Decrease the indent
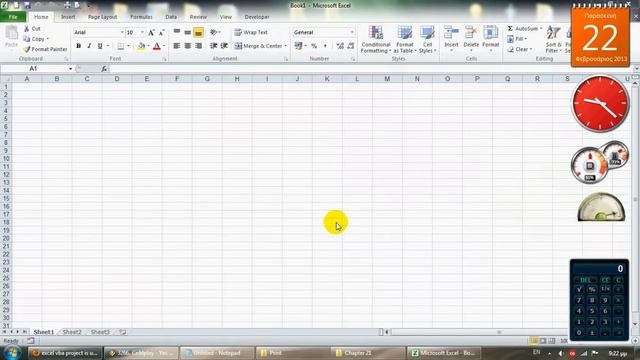This screenshot has width=640, height=360. (213, 46)
